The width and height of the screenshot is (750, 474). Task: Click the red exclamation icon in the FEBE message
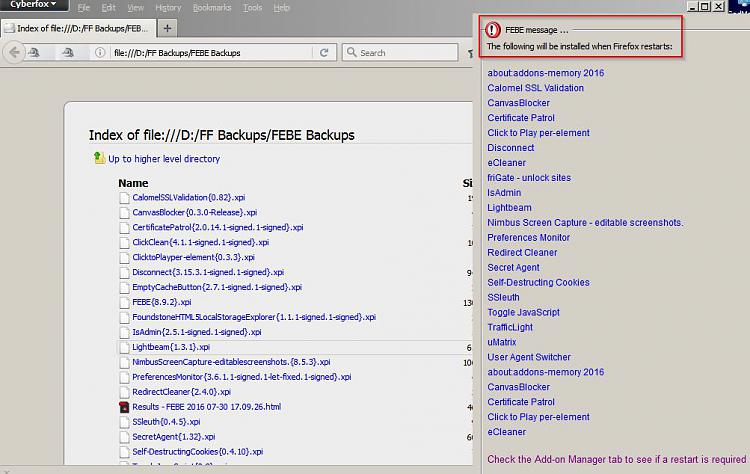coord(493,30)
